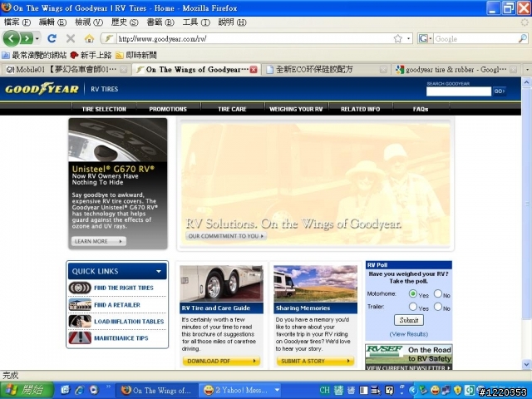The height and width of the screenshot is (399, 532).
Task: Open the search engine selector dropdown
Action: [431, 39]
